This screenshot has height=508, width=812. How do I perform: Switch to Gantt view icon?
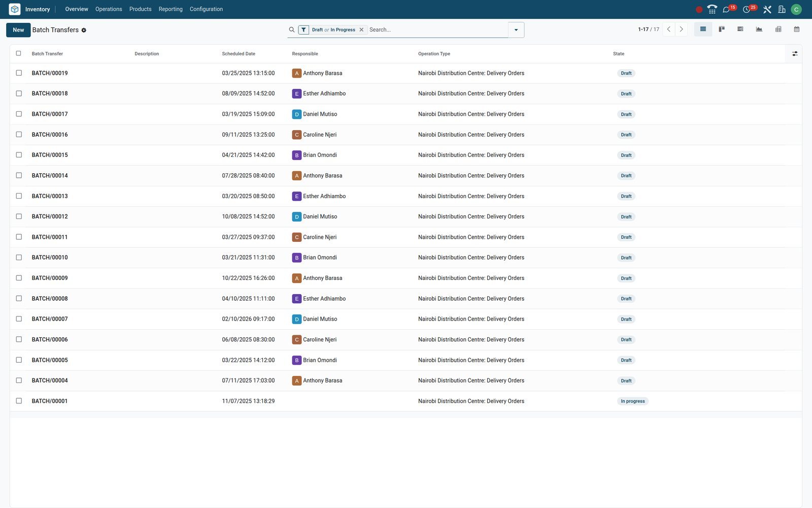740,29
